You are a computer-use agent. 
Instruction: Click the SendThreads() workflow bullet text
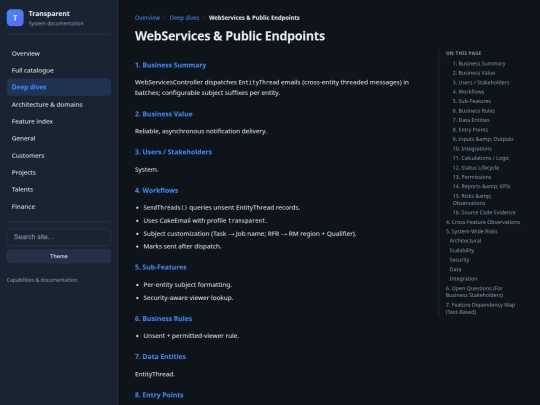[222, 208]
